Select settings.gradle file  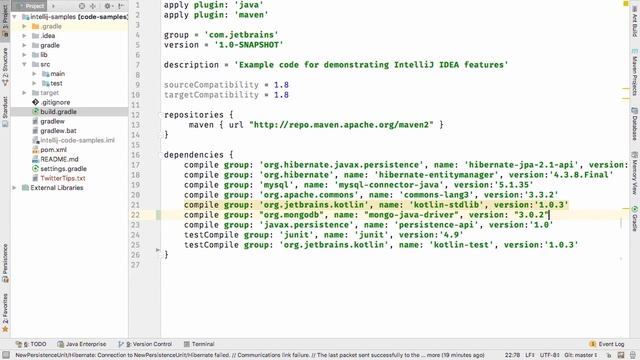59,169
